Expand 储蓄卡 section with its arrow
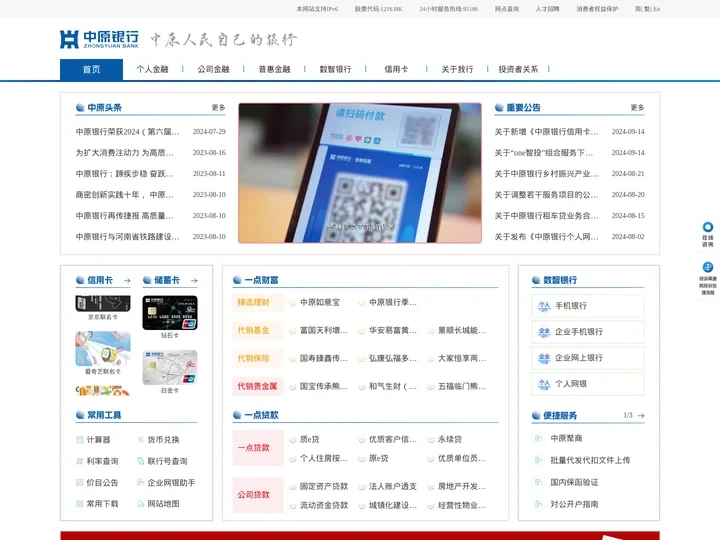Viewport: 720px width, 540px height. [194, 281]
